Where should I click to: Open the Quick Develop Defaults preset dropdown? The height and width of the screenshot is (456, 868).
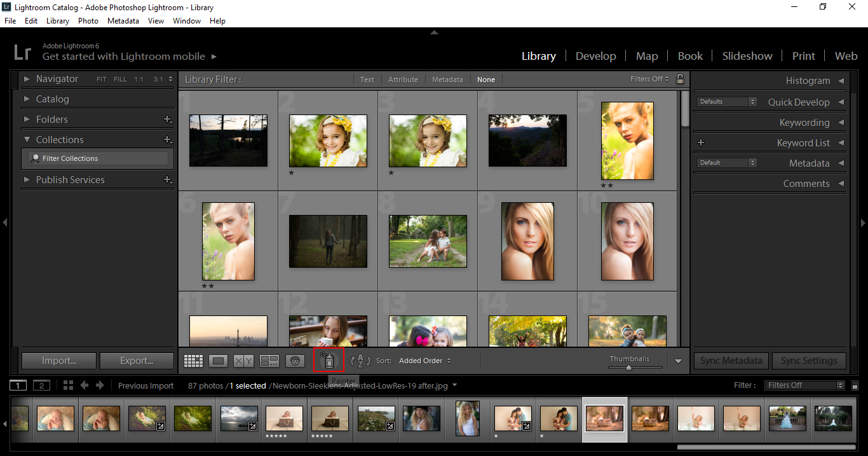(x=727, y=102)
